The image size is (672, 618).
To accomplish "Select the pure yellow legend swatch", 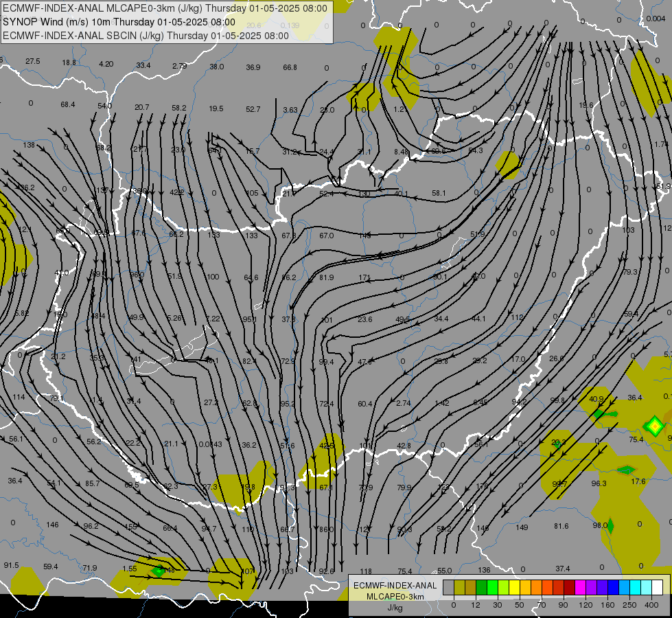I will coord(514,588).
